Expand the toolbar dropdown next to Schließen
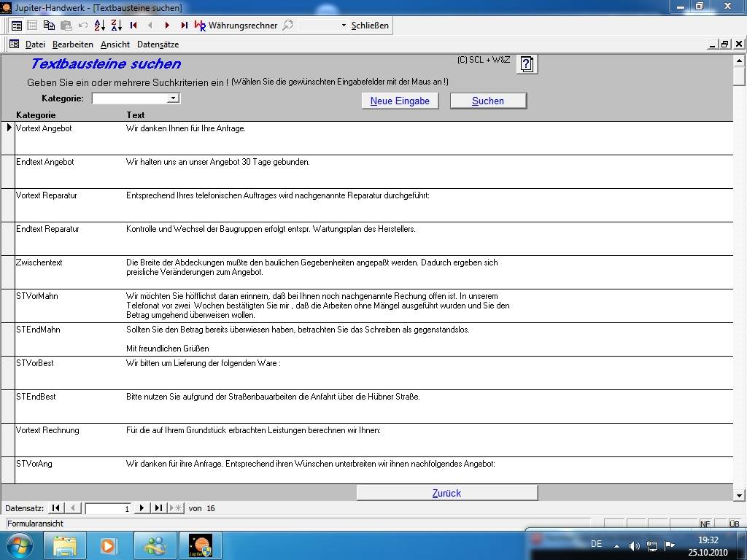 344,26
